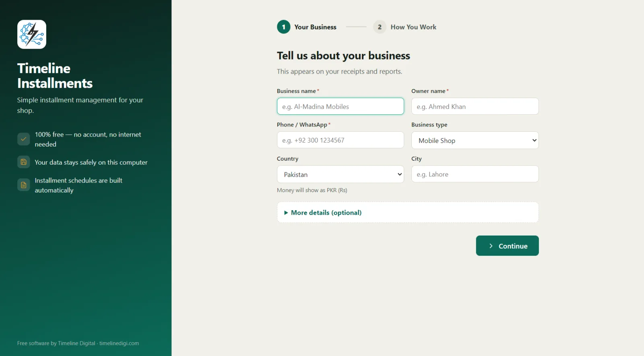Select the Your Business step label
This screenshot has width=644, height=356.
315,27
